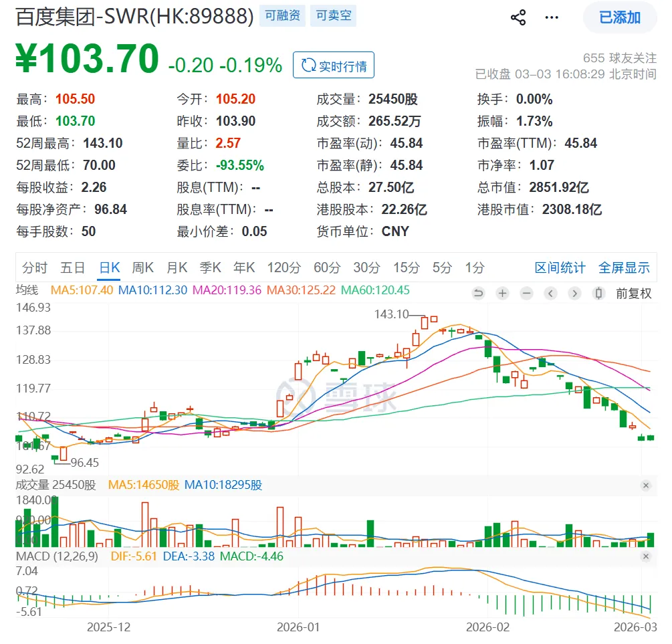Switch to the 1分 chart tab
The image size is (672, 644).
click(475, 267)
